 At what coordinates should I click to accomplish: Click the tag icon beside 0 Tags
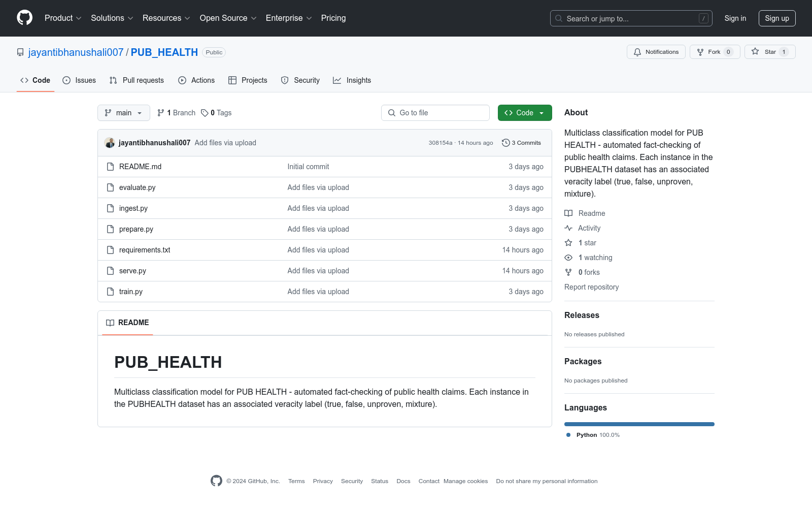[205, 113]
